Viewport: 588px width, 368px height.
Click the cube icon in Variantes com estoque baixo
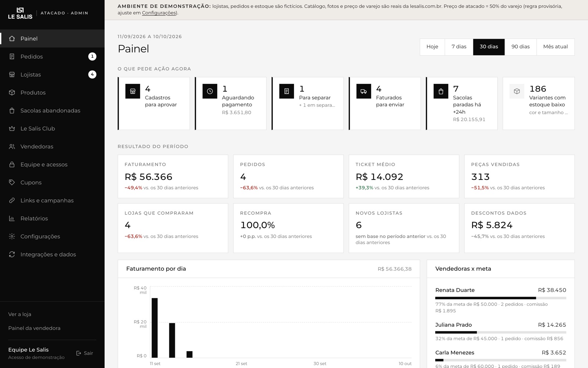(x=517, y=91)
